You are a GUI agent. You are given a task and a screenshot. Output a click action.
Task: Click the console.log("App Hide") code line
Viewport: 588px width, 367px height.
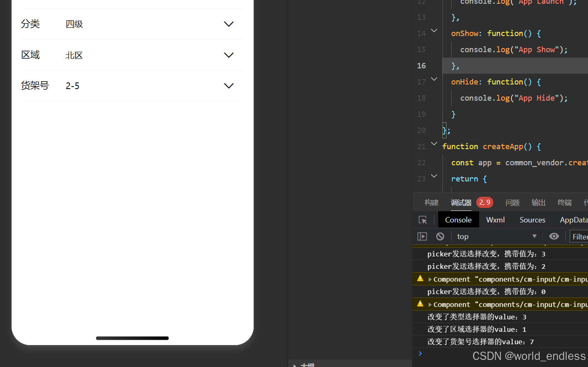tap(514, 98)
